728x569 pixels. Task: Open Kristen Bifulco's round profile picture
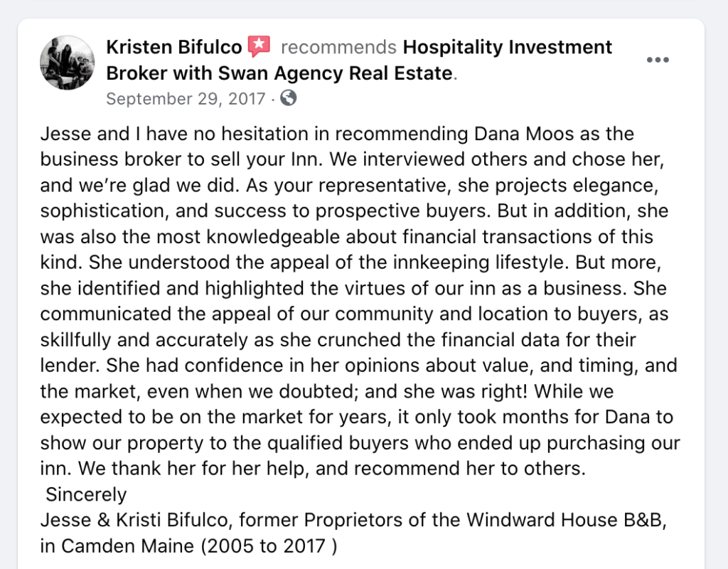(x=68, y=63)
